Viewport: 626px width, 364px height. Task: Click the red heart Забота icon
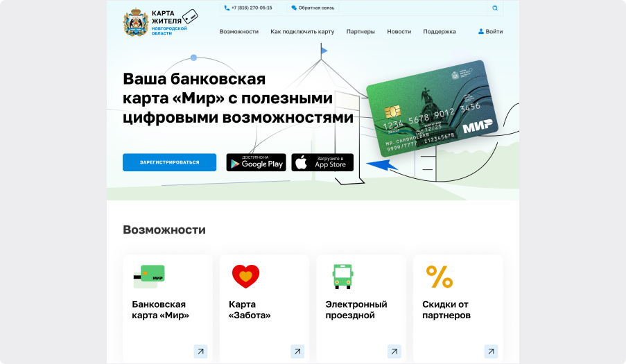[245, 276]
